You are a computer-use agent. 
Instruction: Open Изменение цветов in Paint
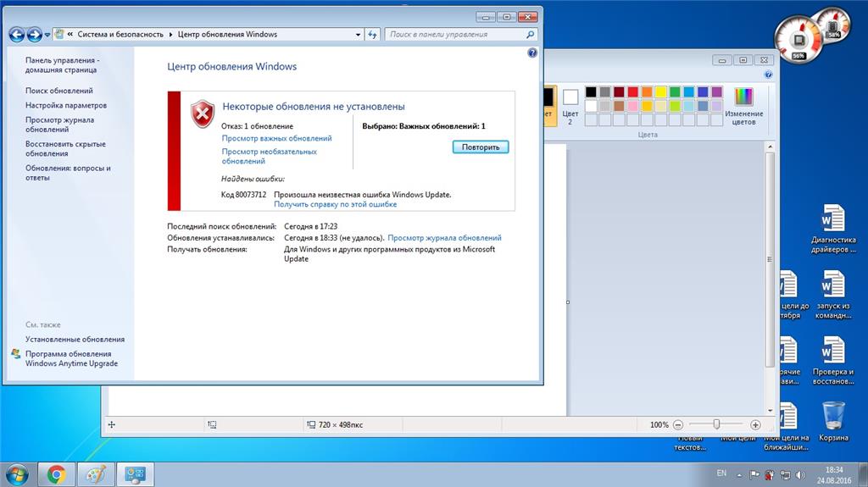click(x=743, y=106)
